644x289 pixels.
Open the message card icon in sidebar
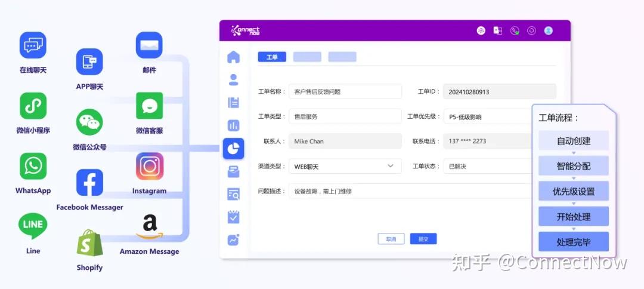click(233, 171)
